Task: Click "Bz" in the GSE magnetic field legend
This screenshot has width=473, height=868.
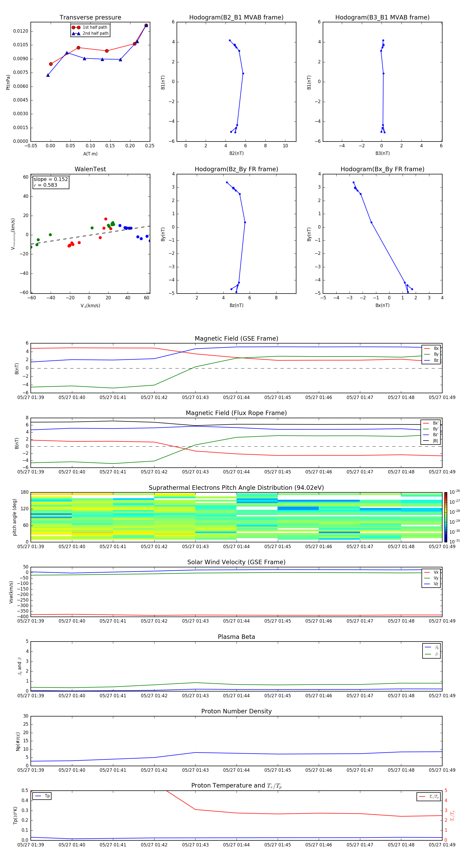Action: [431, 360]
